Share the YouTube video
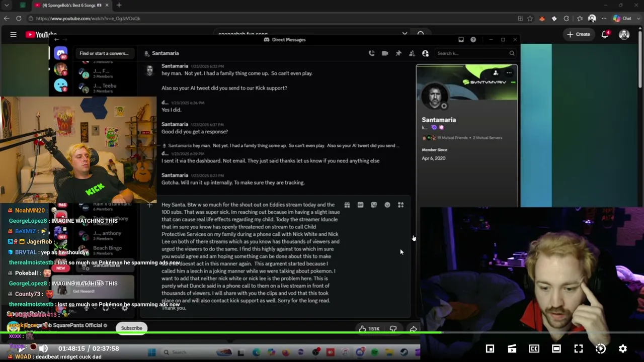 tap(413, 329)
